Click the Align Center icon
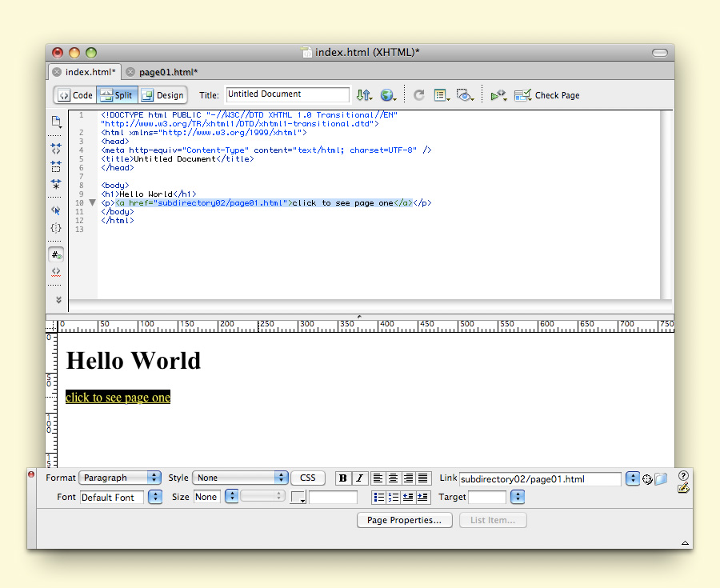This screenshot has width=720, height=588. point(394,478)
